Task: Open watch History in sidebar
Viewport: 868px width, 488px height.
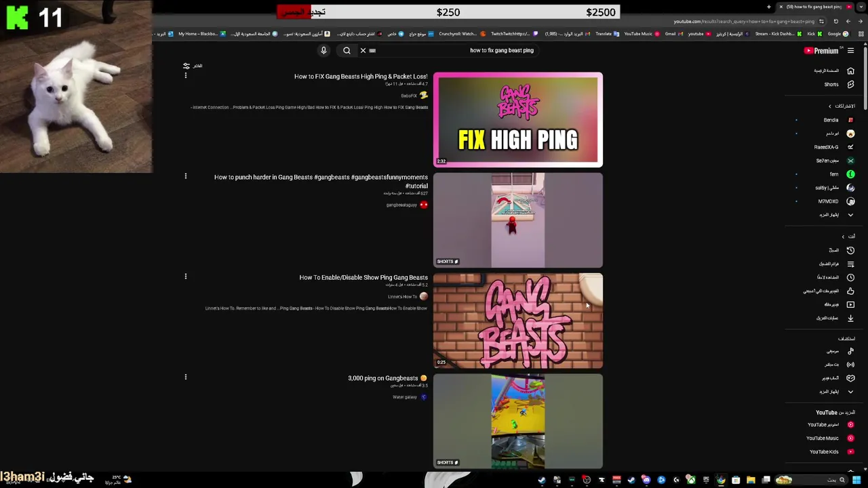Action: (842, 250)
